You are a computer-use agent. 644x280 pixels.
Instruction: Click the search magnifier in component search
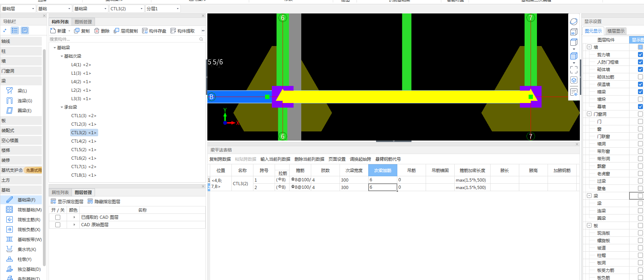[x=201, y=39]
